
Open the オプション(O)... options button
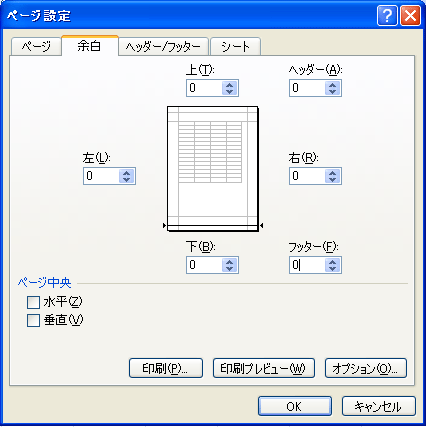pos(366,368)
